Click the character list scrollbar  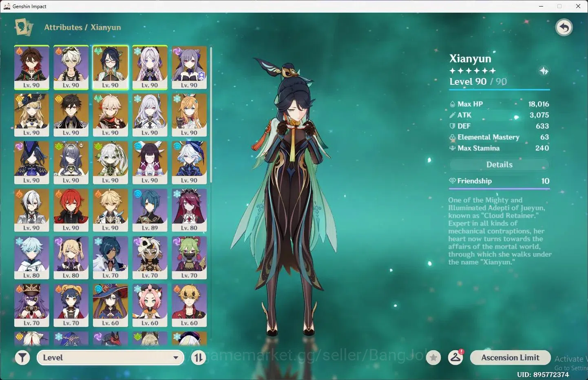pos(211,115)
